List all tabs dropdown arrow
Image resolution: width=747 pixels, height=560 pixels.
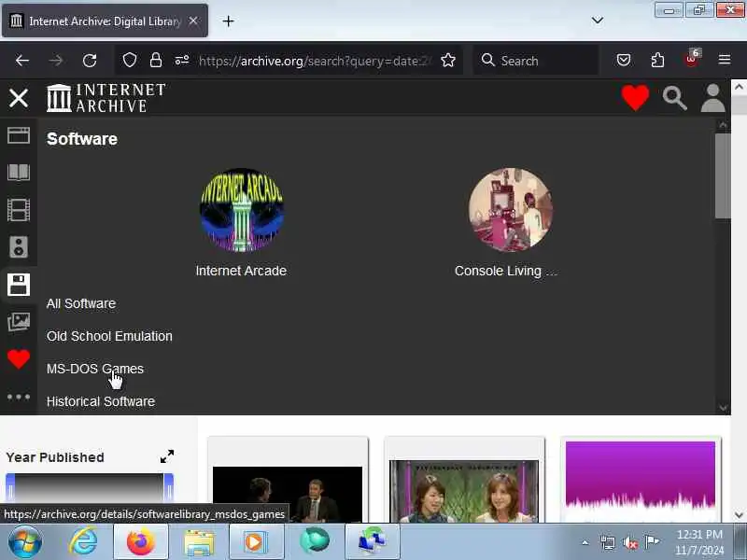[598, 21]
